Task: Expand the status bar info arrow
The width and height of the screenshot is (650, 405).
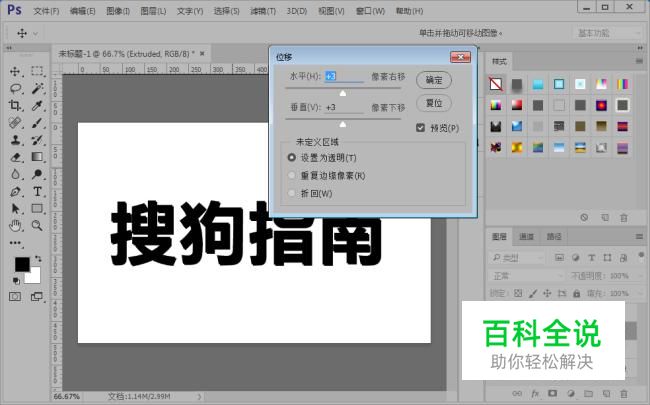Action: (199, 397)
